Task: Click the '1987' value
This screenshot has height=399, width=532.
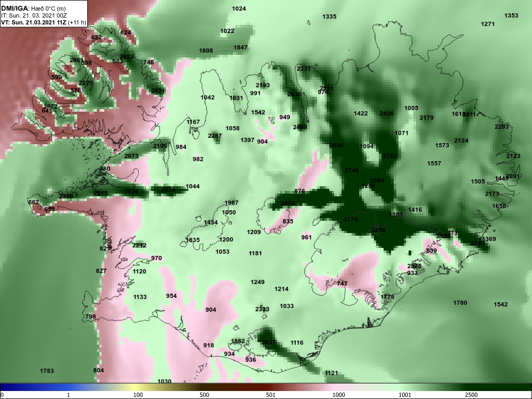Action: click(x=231, y=203)
